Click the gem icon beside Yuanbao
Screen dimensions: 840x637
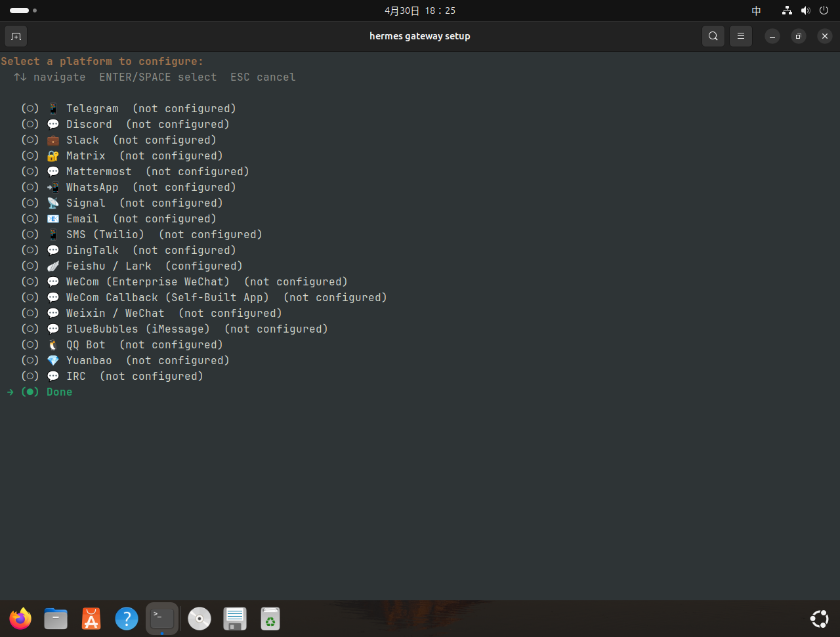(x=53, y=361)
